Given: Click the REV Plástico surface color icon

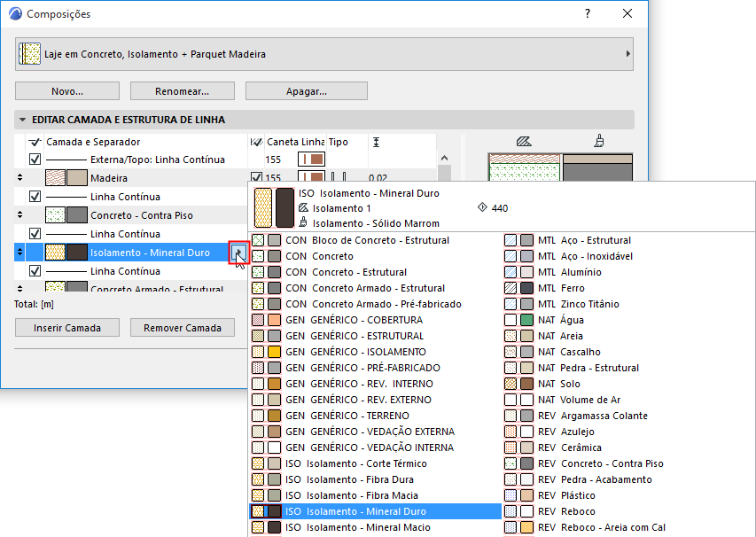Looking at the screenshot, I should [x=527, y=495].
